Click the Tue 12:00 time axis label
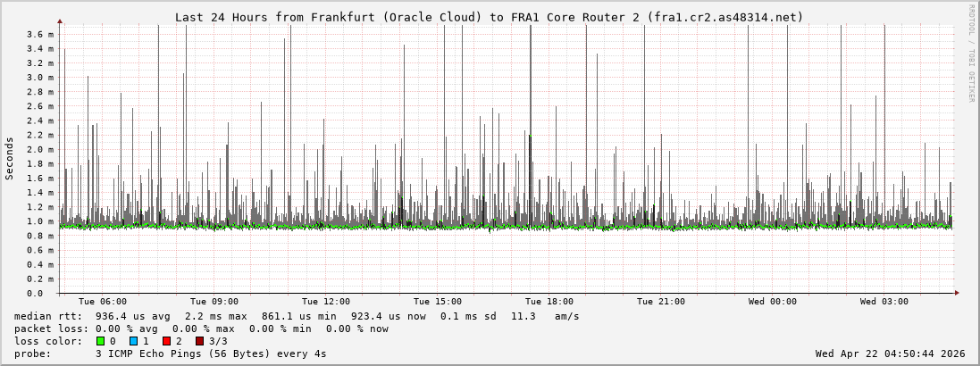Screen dimensions: 980x366 click(x=326, y=302)
